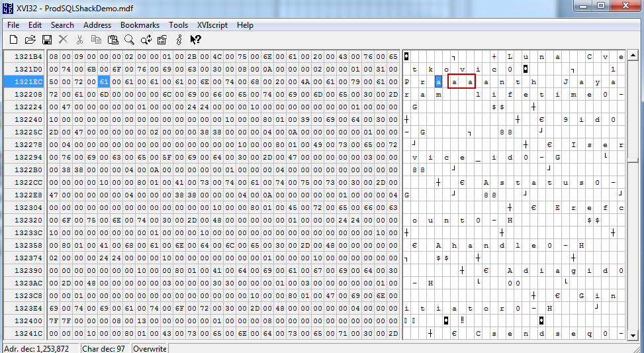Toggle the Overwrite mode in status bar
Image resolution: width=644 pixels, height=353 pixels.
point(149,348)
